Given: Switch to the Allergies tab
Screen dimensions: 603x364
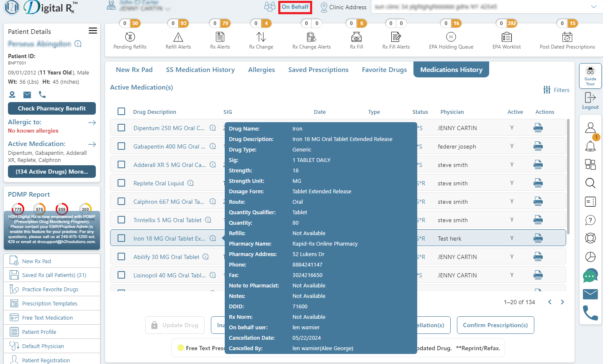Looking at the screenshot, I should 262,69.
